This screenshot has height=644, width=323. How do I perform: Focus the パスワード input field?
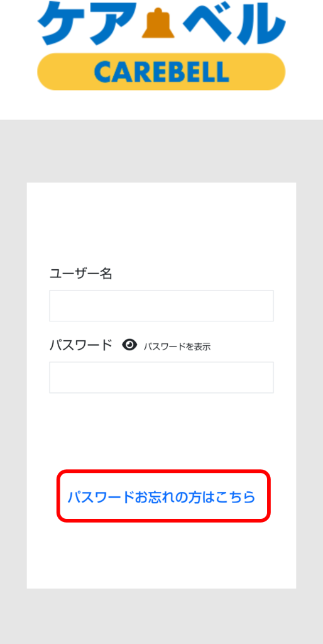click(x=161, y=377)
